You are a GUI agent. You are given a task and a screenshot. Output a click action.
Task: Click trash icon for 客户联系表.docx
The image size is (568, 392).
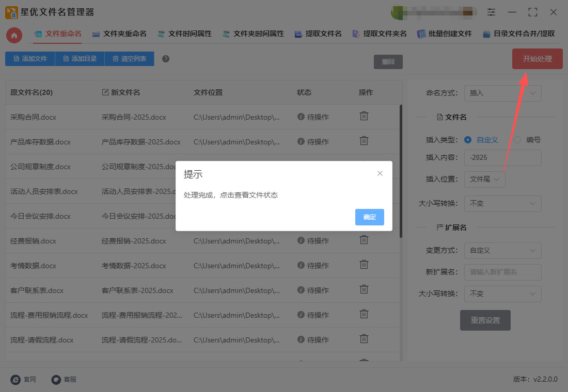click(x=364, y=289)
